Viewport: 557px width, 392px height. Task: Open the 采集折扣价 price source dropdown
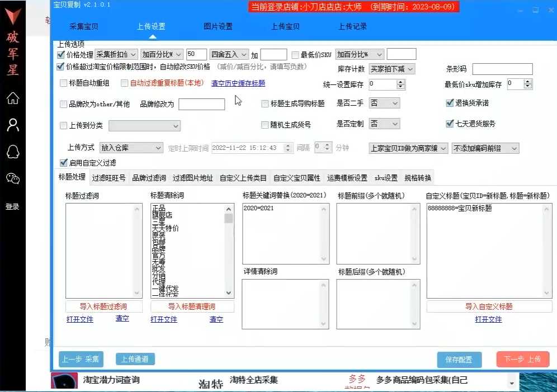[116, 55]
